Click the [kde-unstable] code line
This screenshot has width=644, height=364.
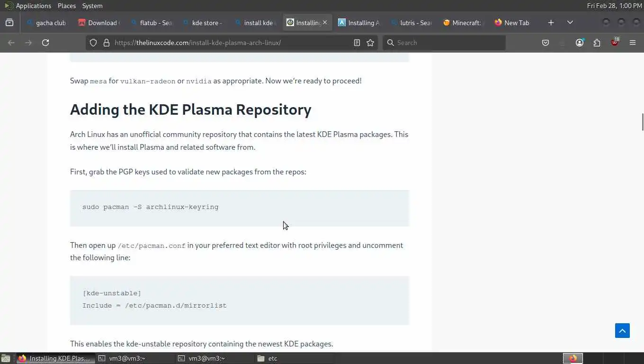coord(112,293)
